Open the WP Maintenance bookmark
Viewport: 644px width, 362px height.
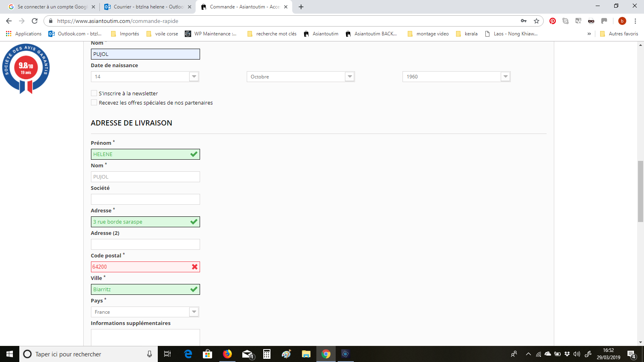point(211,34)
